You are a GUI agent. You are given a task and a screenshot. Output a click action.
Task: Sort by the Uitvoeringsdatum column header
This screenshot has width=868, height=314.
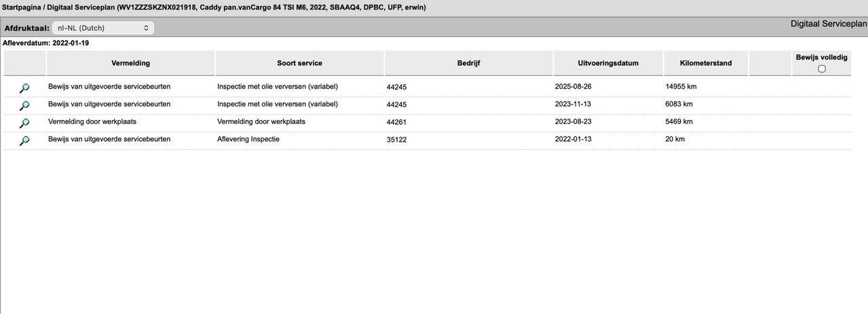point(608,63)
